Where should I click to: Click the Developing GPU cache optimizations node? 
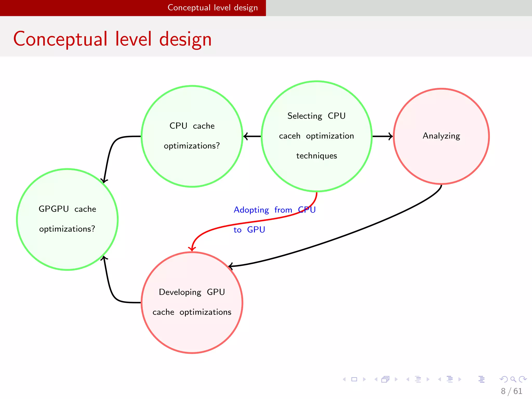pyautogui.click(x=192, y=302)
